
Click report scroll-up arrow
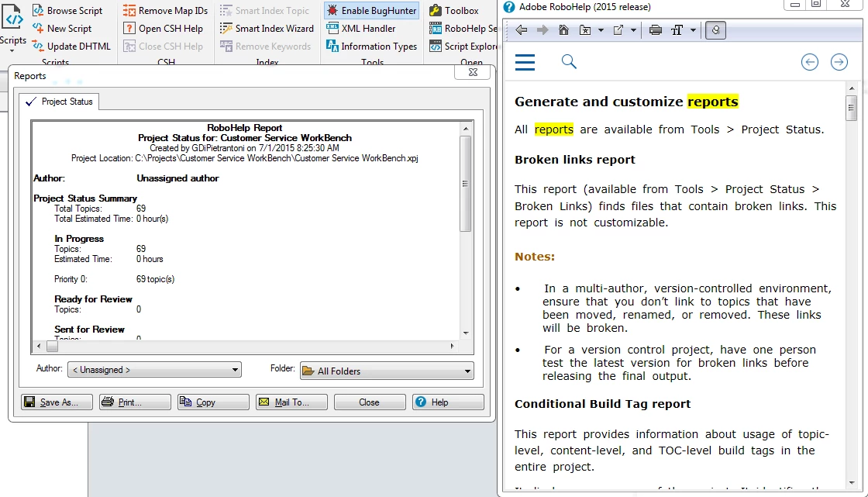point(466,129)
